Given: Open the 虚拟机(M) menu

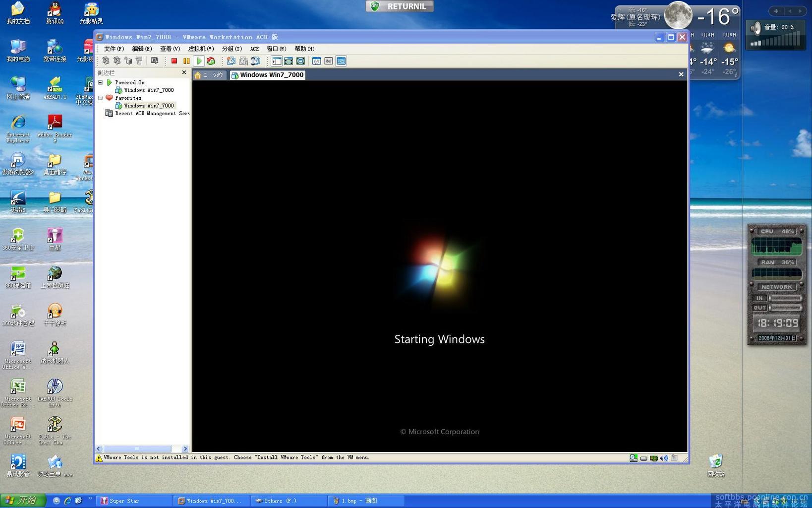Looking at the screenshot, I should (x=201, y=49).
